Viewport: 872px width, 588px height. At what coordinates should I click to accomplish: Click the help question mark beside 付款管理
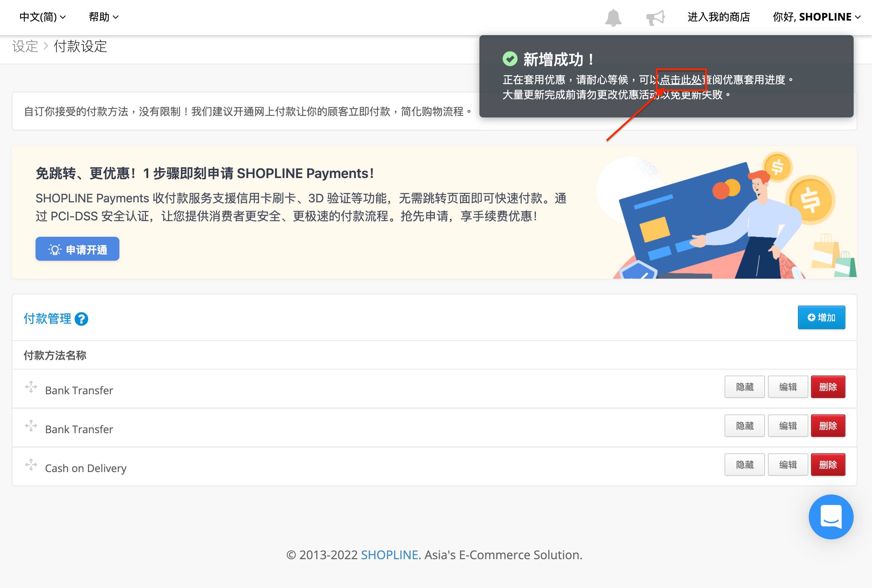tap(82, 319)
